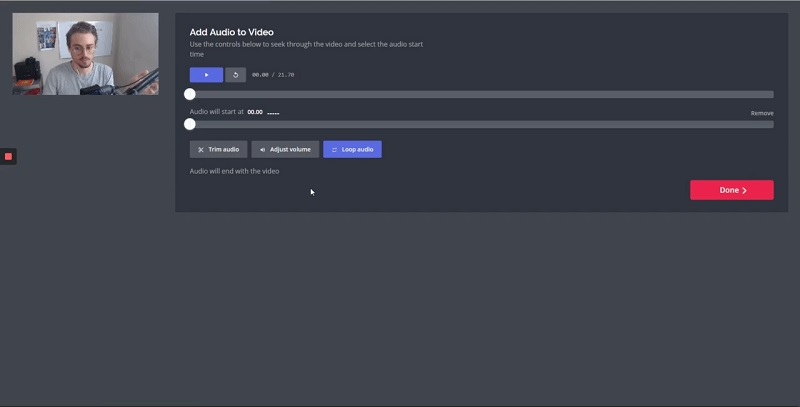Remove the added audio track
This screenshot has height=407, width=800.
pyautogui.click(x=762, y=113)
